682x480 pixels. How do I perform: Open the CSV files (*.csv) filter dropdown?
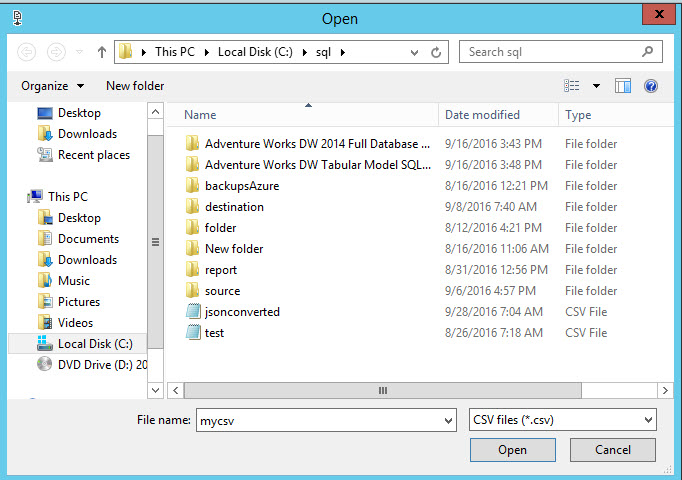tap(562, 420)
